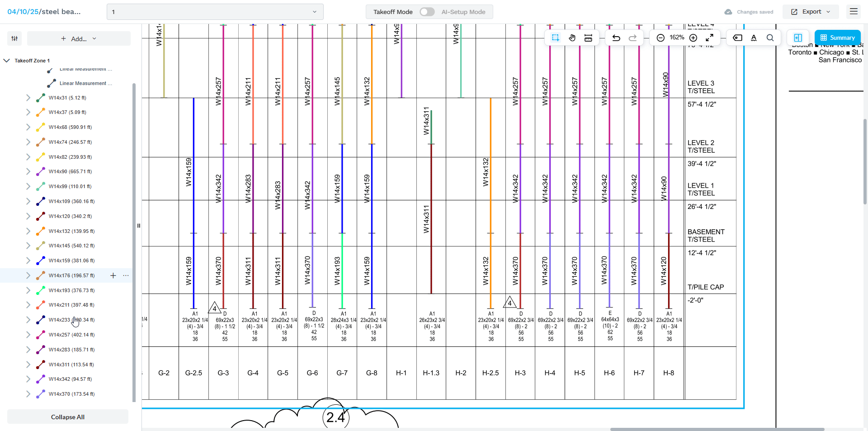Click the Summary button
868x431 pixels.
(837, 38)
